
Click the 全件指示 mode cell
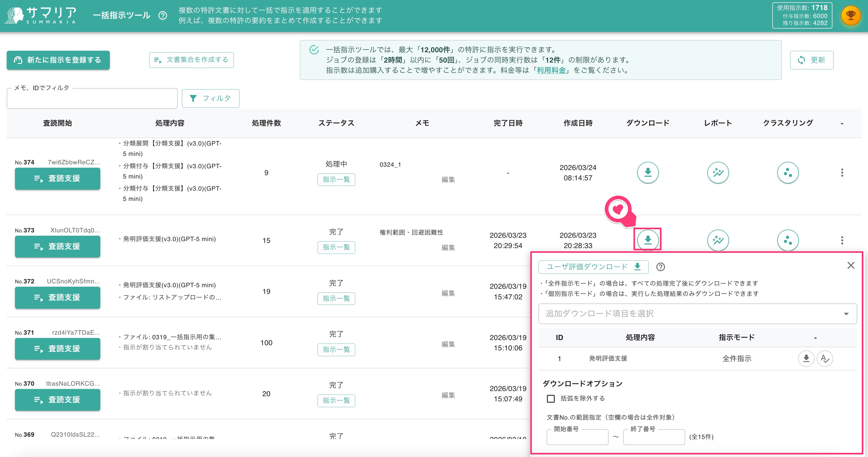[x=736, y=358]
